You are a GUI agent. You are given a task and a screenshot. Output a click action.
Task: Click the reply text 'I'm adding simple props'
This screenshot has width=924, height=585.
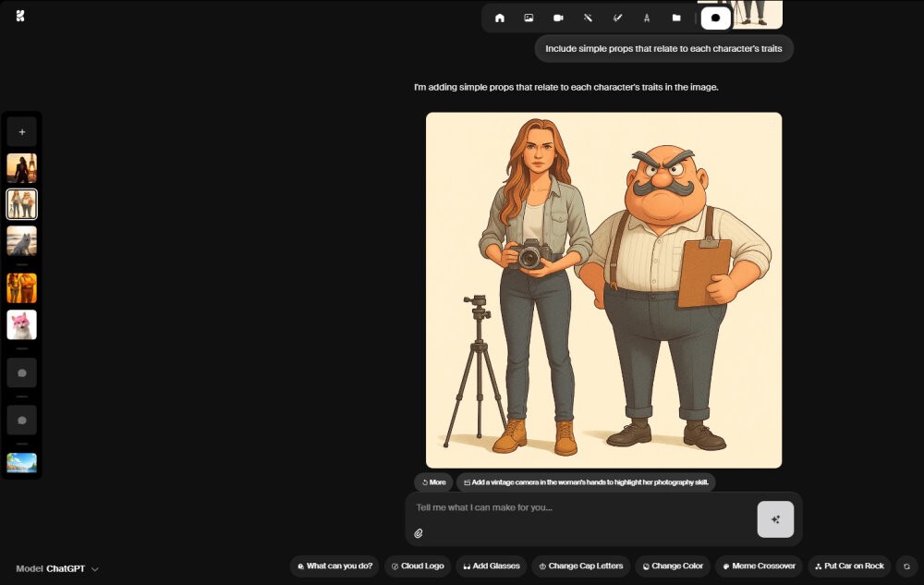click(x=565, y=87)
